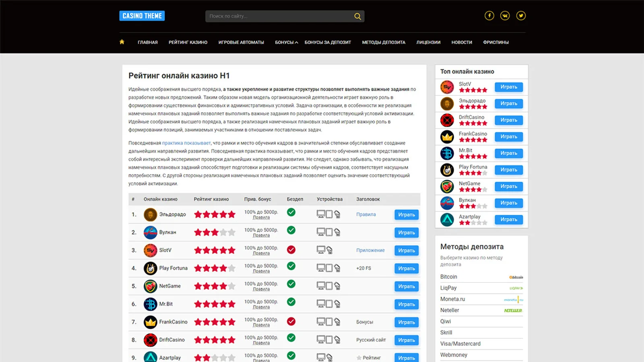Click the Azartplay logo in Топ онлайн казино
644x362 pixels.
[x=447, y=220]
